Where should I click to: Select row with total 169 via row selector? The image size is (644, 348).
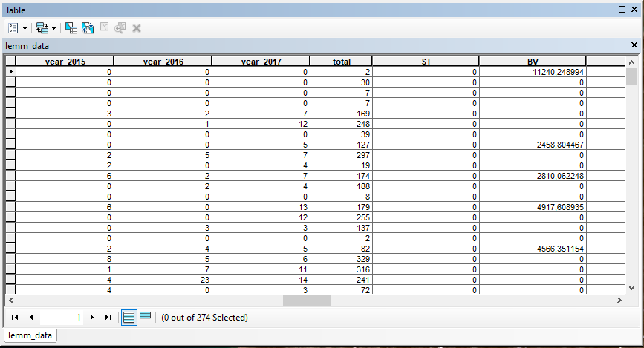point(10,114)
